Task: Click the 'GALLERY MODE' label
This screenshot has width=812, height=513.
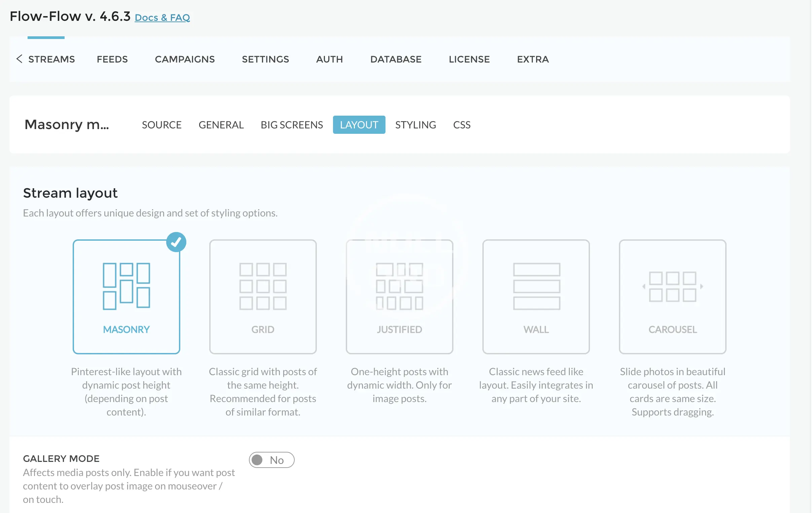Action: [x=61, y=459]
